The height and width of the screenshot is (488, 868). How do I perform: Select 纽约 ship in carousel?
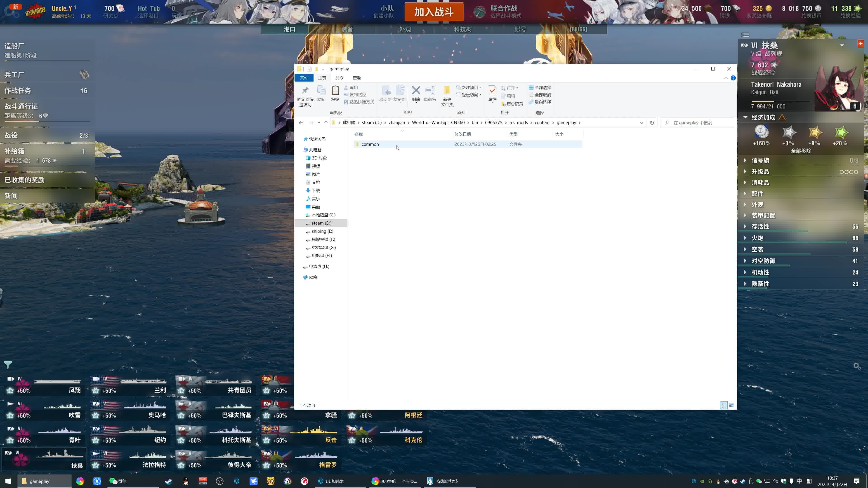pos(129,435)
